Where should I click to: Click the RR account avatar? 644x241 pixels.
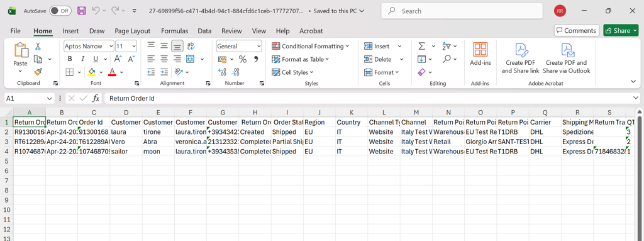(559, 11)
